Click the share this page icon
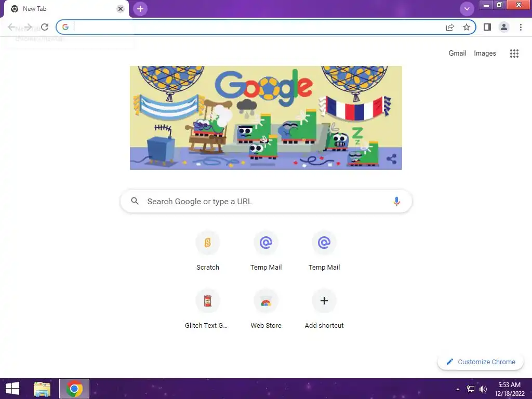This screenshot has width=532, height=399. [x=450, y=27]
